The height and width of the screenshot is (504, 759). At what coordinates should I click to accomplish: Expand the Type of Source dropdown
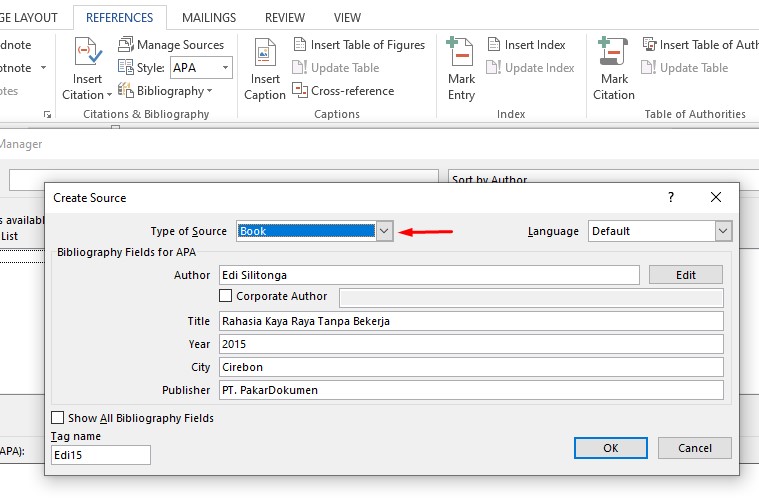384,231
